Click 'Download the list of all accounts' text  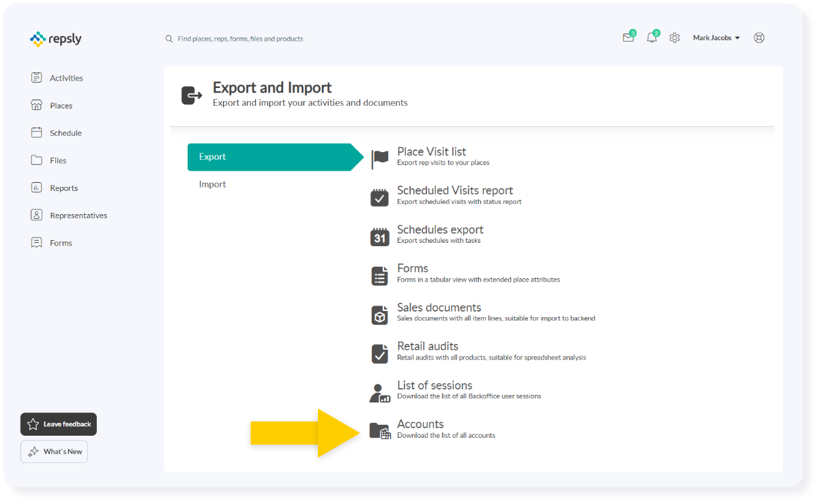point(446,435)
